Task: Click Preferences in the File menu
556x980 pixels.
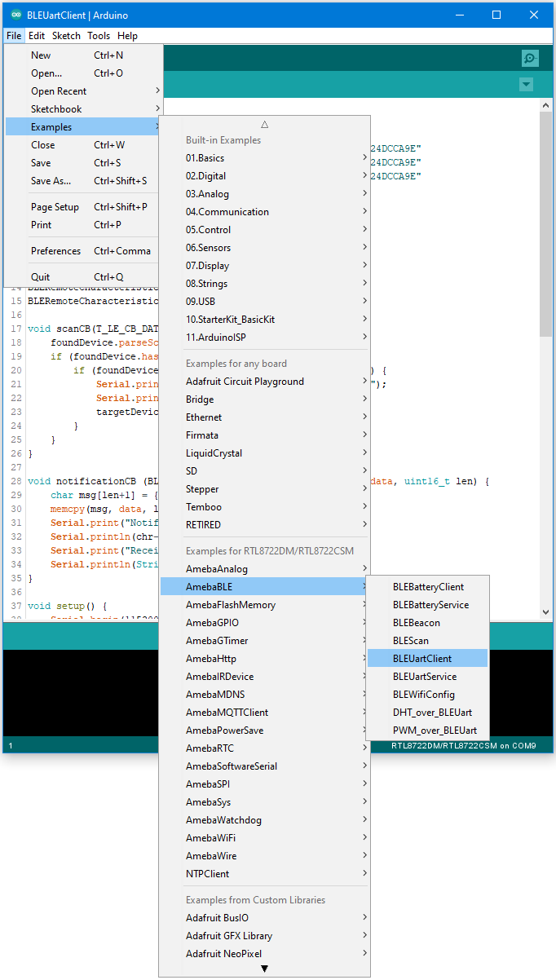Action: pyautogui.click(x=56, y=251)
